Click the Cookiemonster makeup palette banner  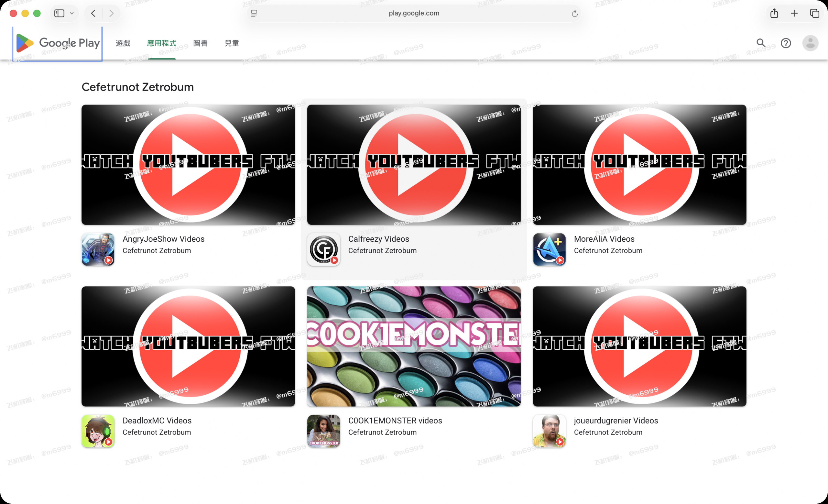pyautogui.click(x=414, y=346)
